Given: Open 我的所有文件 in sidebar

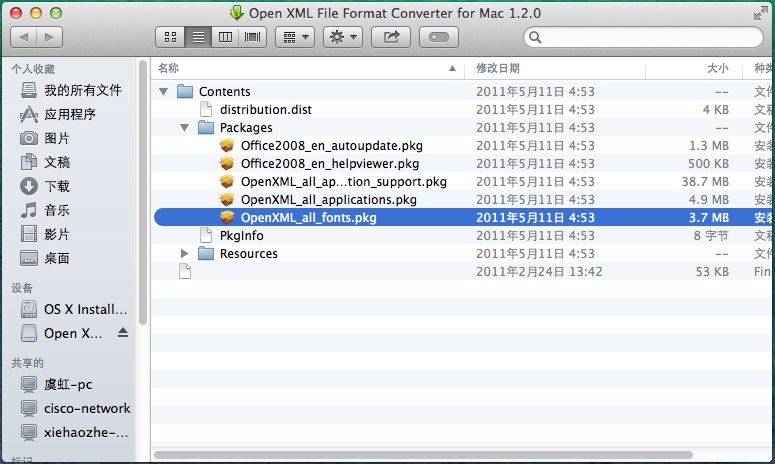Looking at the screenshot, I should (x=72, y=90).
